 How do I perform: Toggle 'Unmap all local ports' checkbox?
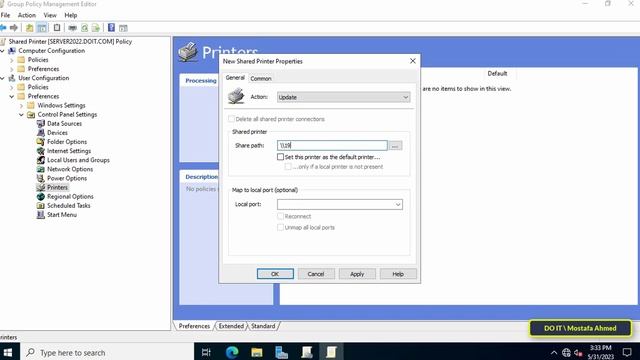click(x=280, y=227)
